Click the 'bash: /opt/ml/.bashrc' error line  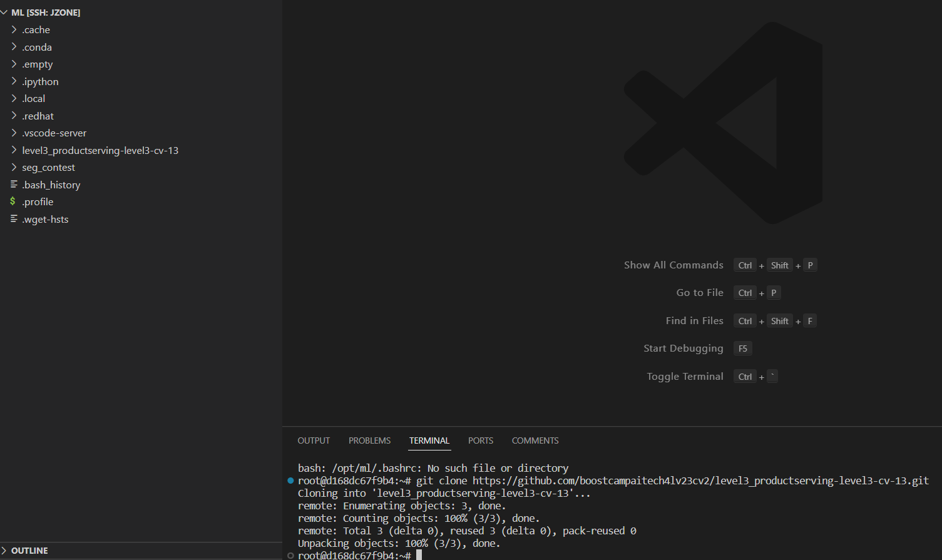pos(433,468)
